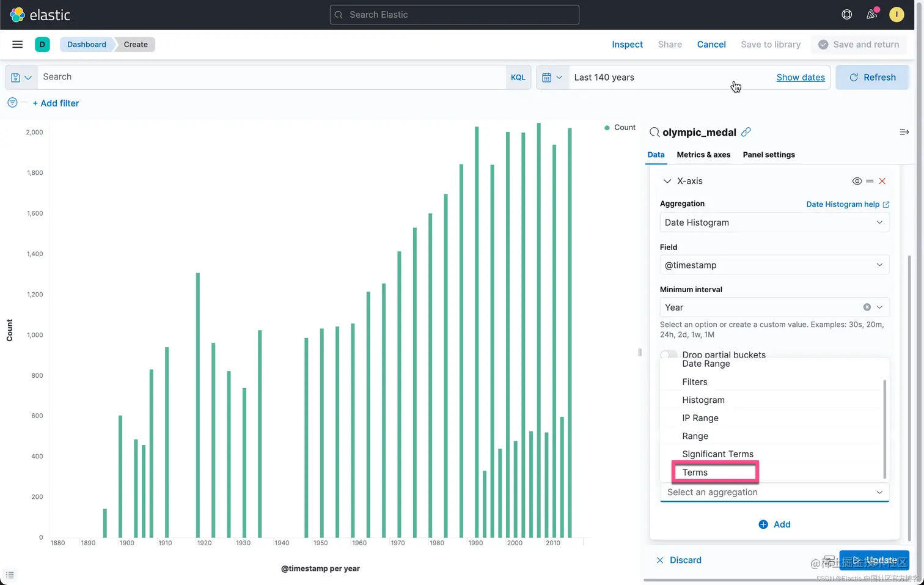Switch to Metrics & axes tab

703,155
